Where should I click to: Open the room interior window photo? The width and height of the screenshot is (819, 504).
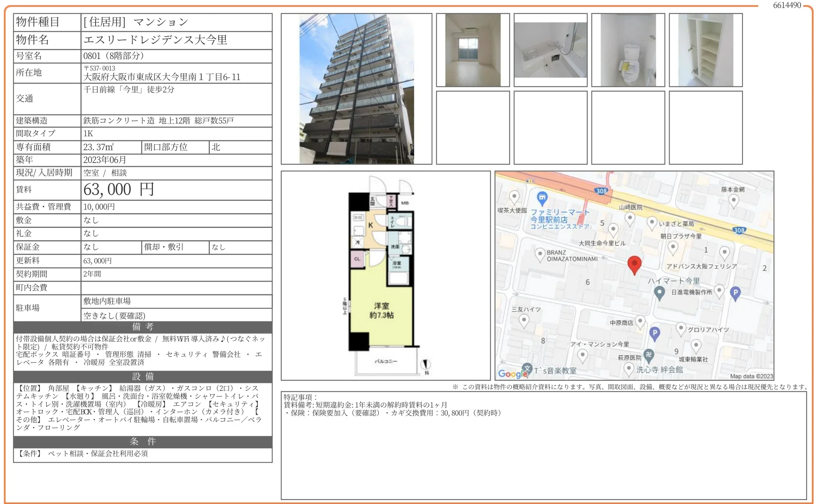pyautogui.click(x=473, y=50)
